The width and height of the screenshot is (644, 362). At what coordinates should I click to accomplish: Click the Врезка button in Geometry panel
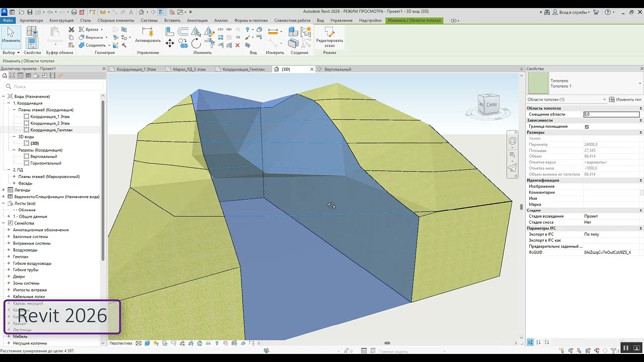coord(91,30)
